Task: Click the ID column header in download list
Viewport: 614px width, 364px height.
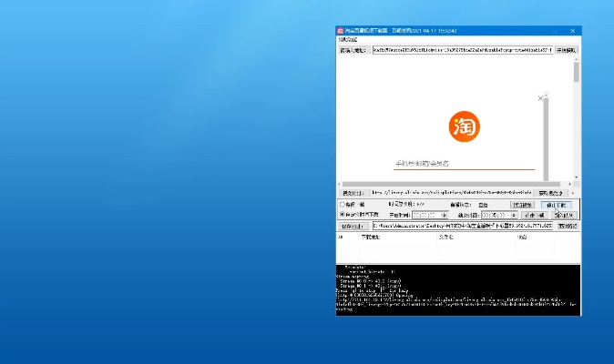Action: [348, 238]
